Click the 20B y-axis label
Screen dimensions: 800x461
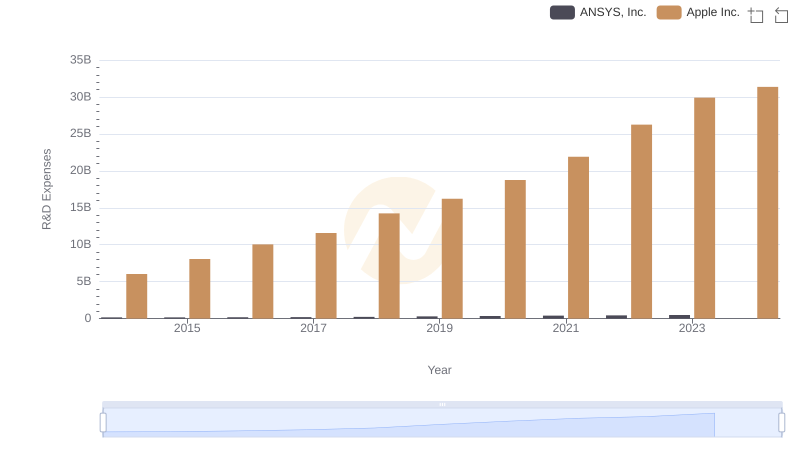81,170
